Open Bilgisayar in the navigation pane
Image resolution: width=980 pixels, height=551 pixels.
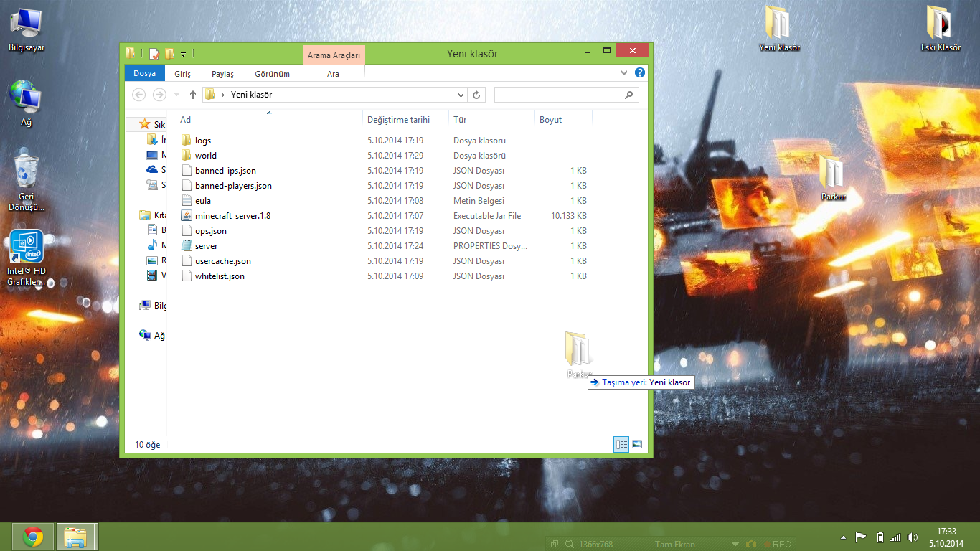coord(152,306)
